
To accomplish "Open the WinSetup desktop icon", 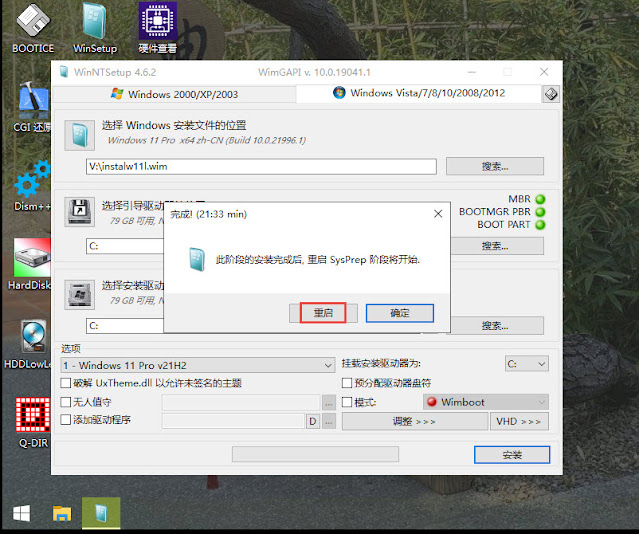I will [95, 29].
